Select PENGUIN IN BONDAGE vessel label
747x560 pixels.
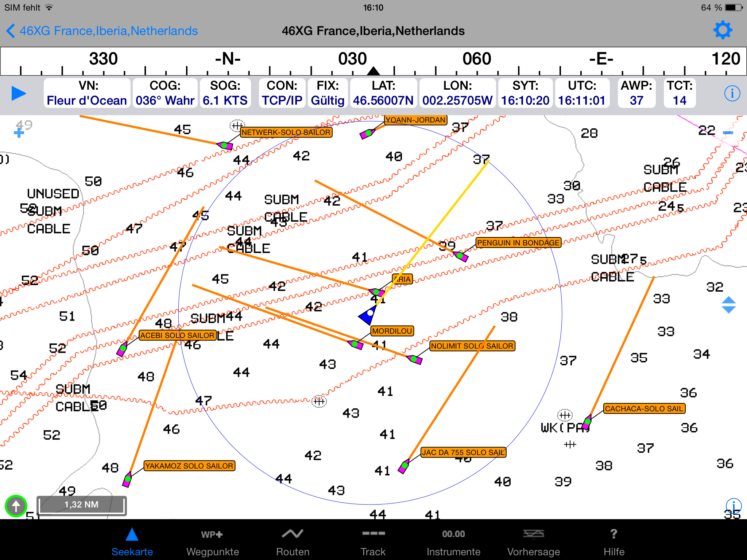pos(518,243)
